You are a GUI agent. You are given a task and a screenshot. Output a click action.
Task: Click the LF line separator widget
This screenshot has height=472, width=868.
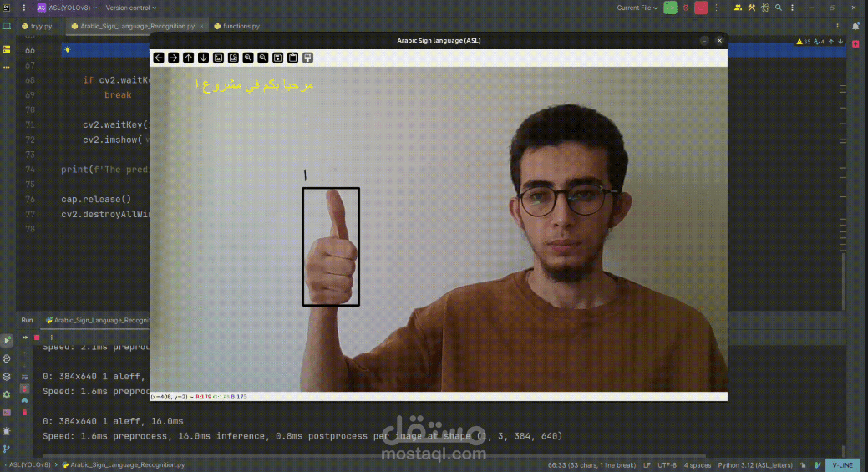click(x=647, y=465)
